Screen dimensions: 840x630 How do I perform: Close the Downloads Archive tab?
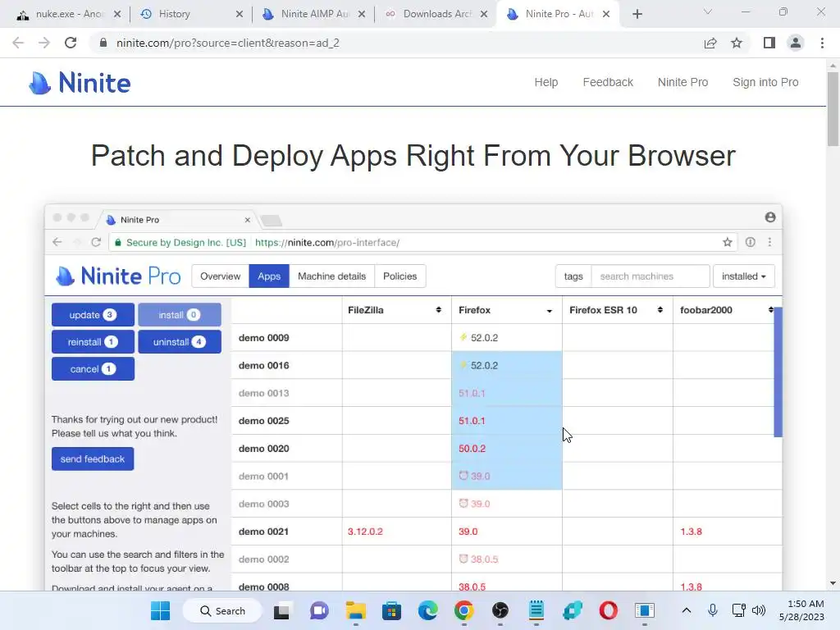pyautogui.click(x=484, y=15)
